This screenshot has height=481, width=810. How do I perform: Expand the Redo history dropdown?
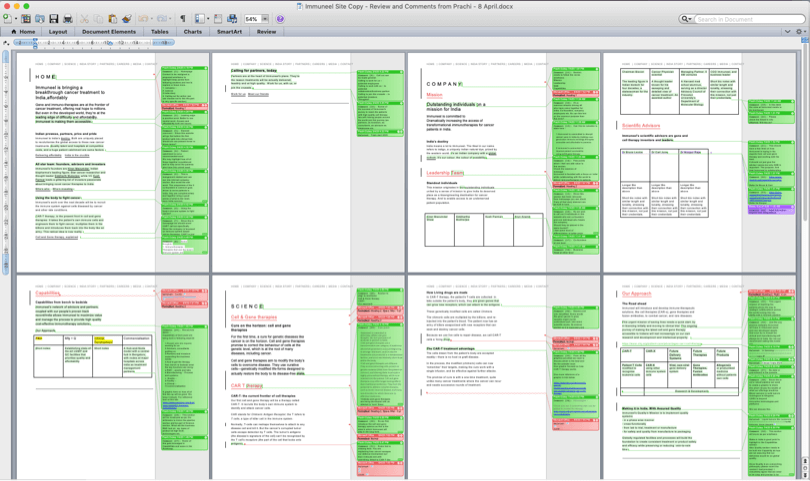[x=169, y=19]
